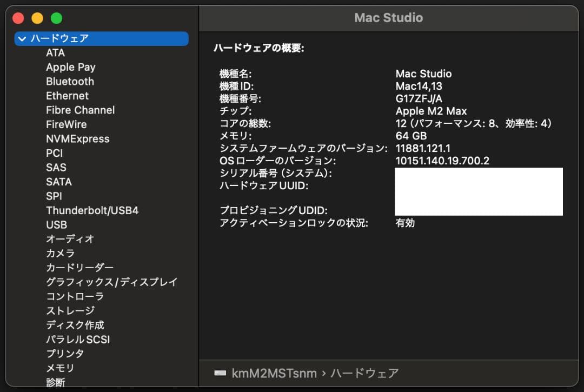Select カードリーダー from the list
This screenshot has width=584, height=392.
[x=78, y=267]
